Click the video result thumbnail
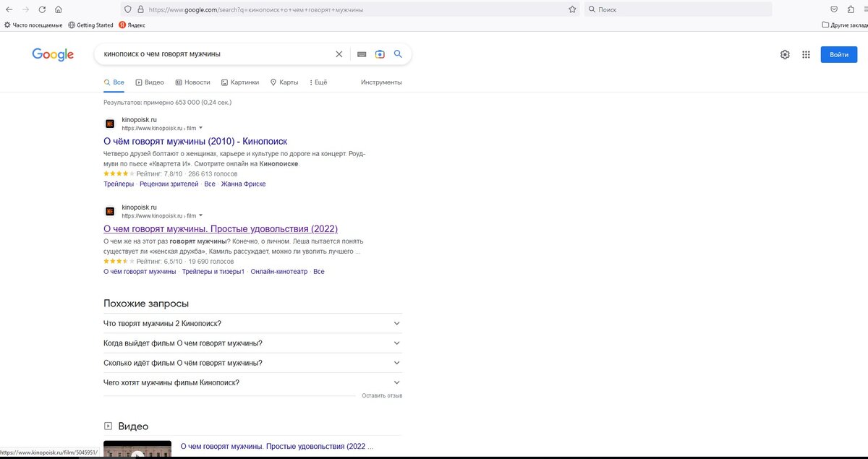Image resolution: width=868 pixels, height=459 pixels. 137,449
